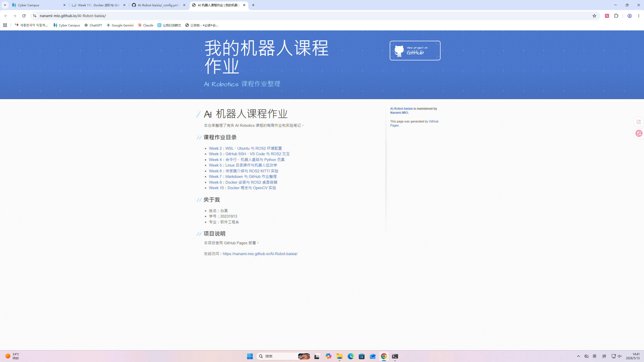Open File Explorer from taskbar
This screenshot has width=644, height=362.
pos(340,356)
